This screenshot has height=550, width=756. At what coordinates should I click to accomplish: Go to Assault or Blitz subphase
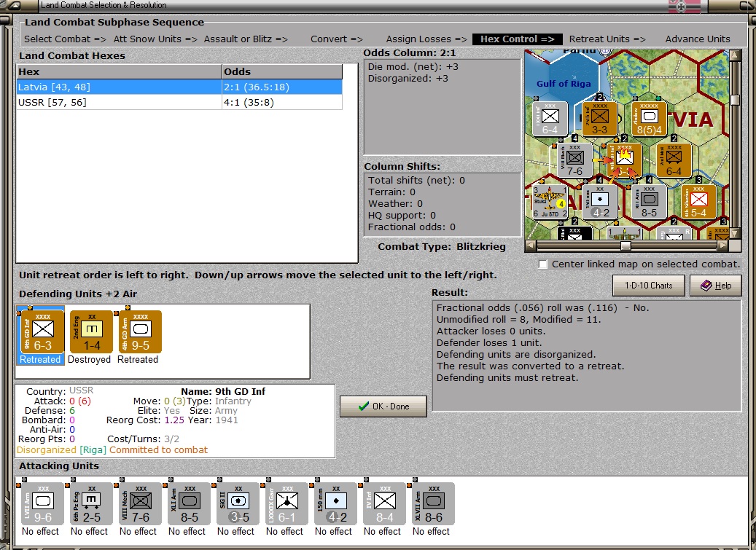point(246,39)
